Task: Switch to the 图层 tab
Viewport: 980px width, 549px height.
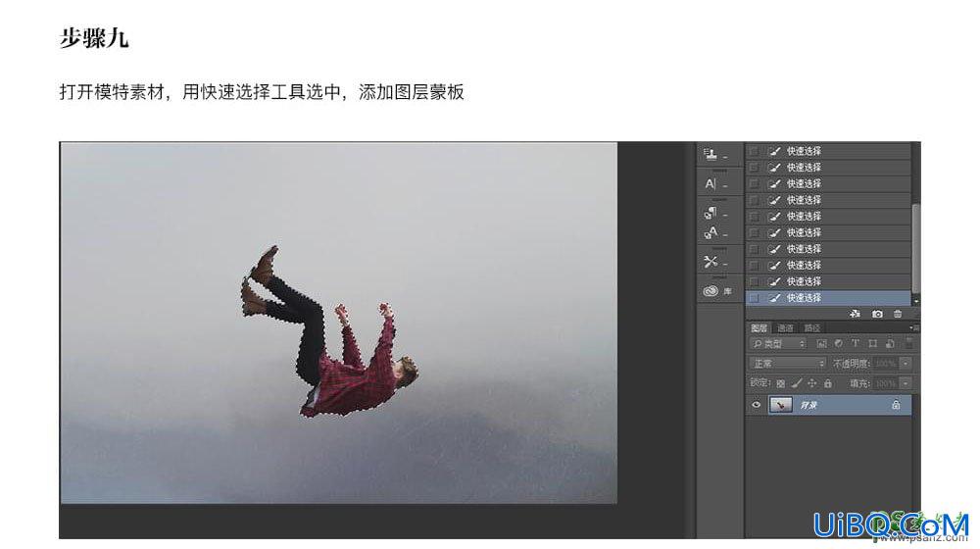Action: pyautogui.click(x=759, y=328)
